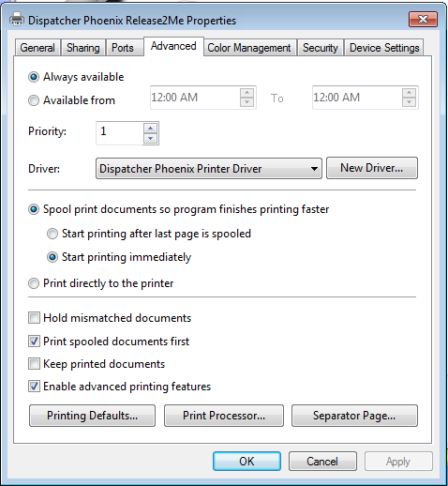Open Print Processor... settings

coord(224,416)
